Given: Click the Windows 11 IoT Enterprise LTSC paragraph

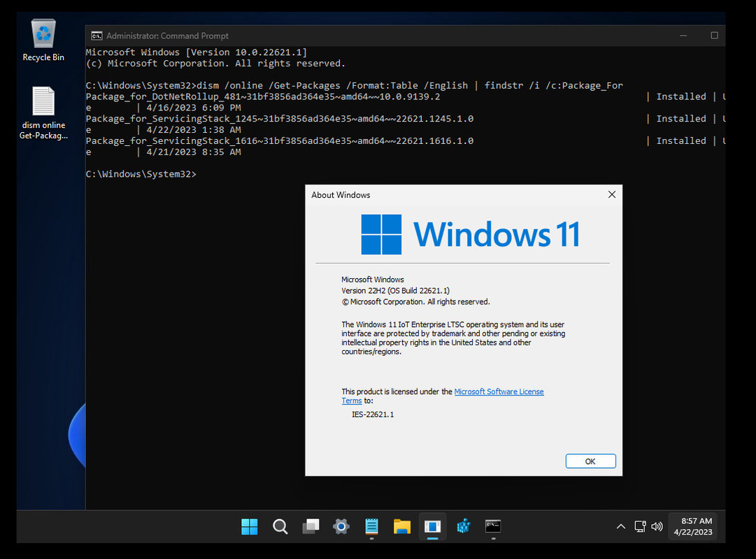Looking at the screenshot, I should [453, 337].
